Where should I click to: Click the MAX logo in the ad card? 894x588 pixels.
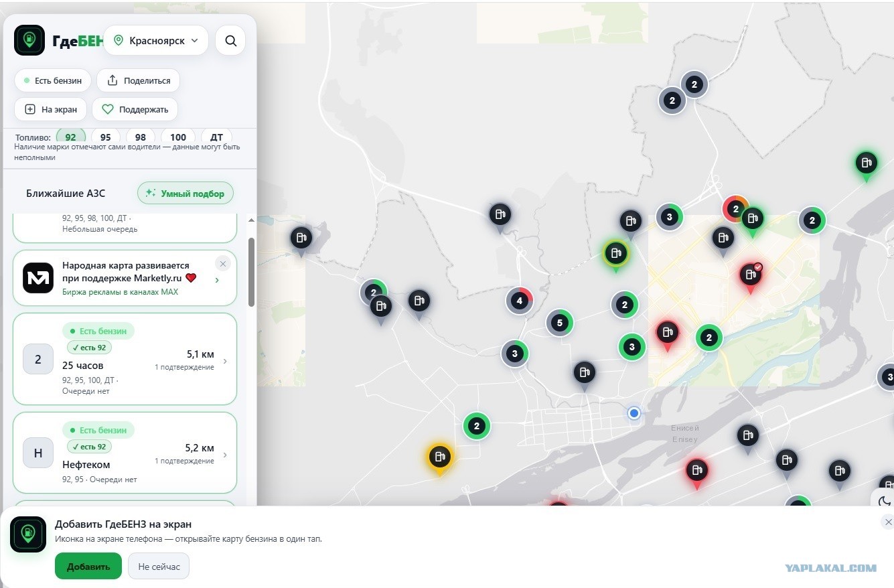click(x=38, y=278)
